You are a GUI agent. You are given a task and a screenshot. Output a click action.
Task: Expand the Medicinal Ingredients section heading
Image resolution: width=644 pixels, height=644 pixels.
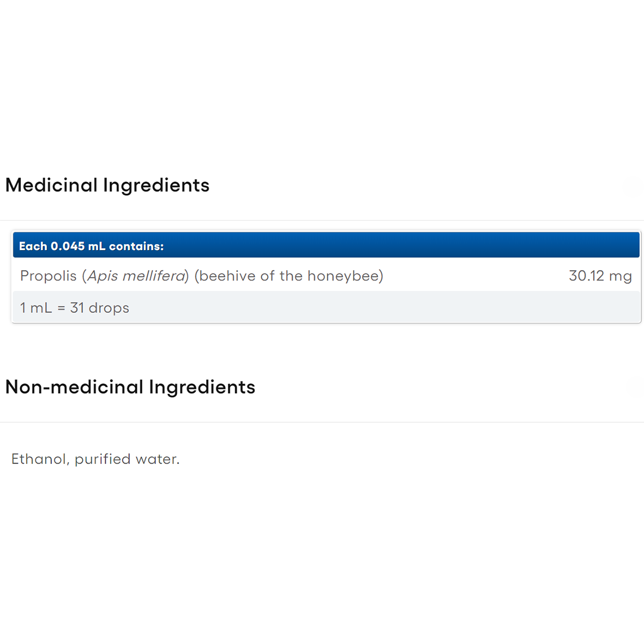(x=107, y=185)
